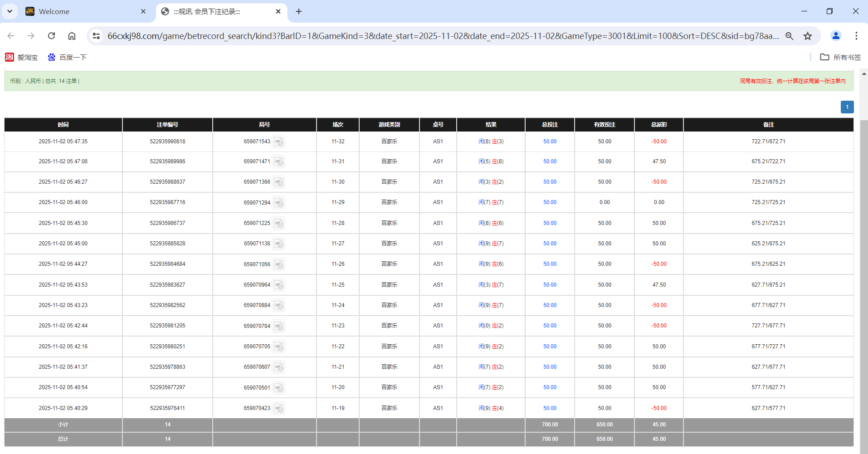Click 50.00 total bet link at 05:47:35
This screenshot has width=868, height=454.
point(550,142)
